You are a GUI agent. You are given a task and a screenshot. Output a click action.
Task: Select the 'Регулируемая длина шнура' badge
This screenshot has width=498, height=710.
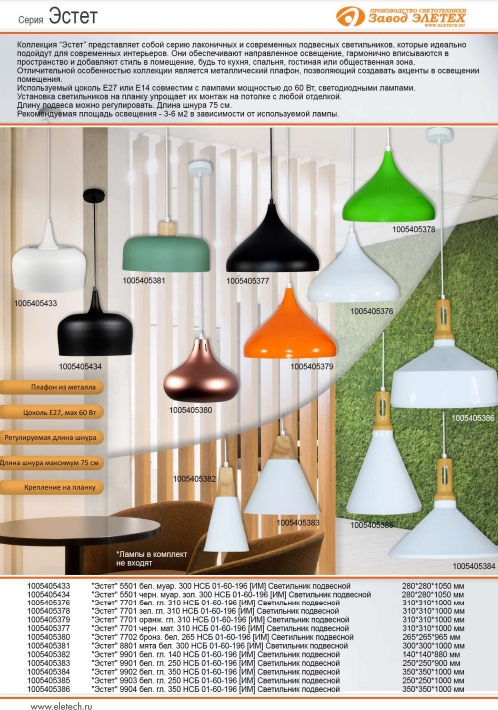(x=52, y=437)
